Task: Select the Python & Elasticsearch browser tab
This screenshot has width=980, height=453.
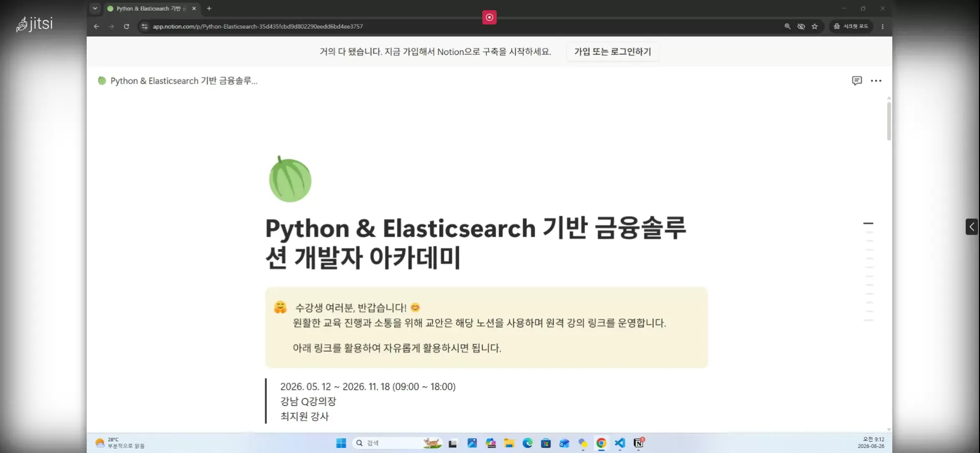Action: pyautogui.click(x=152, y=9)
